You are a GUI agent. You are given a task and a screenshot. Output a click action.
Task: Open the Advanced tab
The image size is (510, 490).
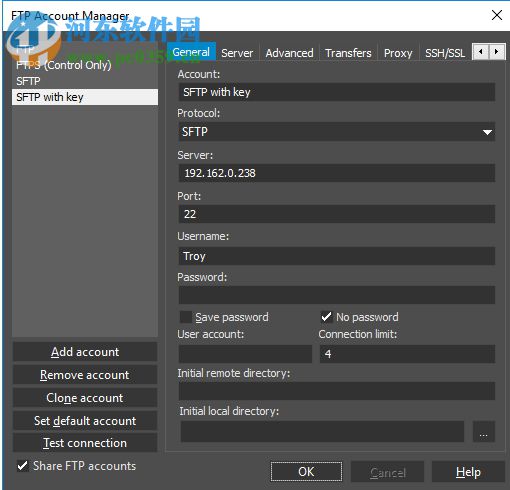tap(289, 53)
